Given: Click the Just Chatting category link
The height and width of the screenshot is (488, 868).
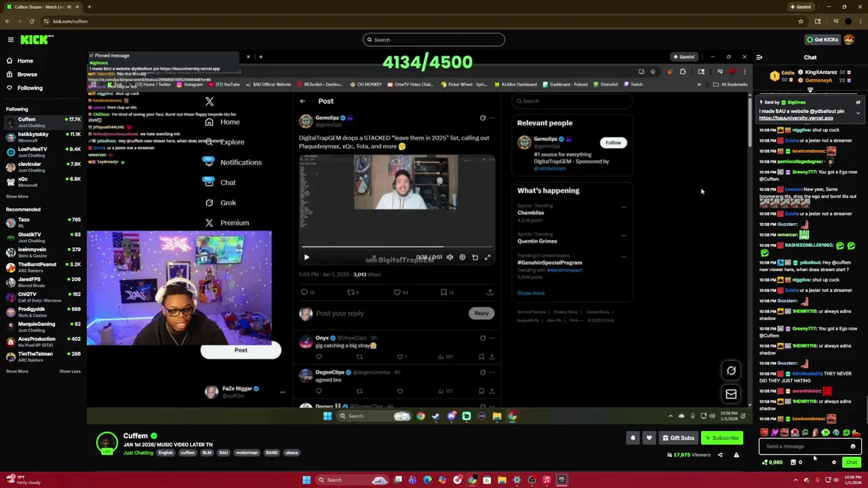Looking at the screenshot, I should (x=138, y=453).
